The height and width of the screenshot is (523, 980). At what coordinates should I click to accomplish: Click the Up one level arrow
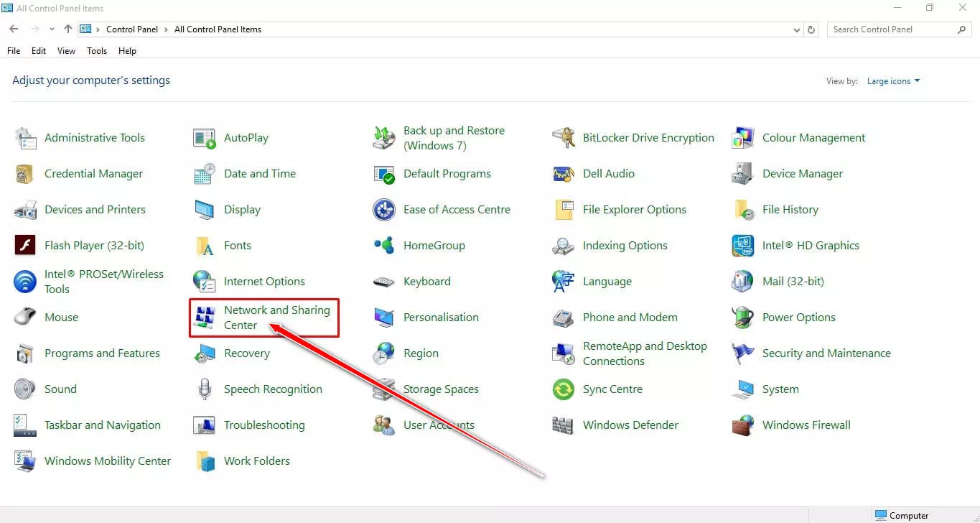[68, 29]
